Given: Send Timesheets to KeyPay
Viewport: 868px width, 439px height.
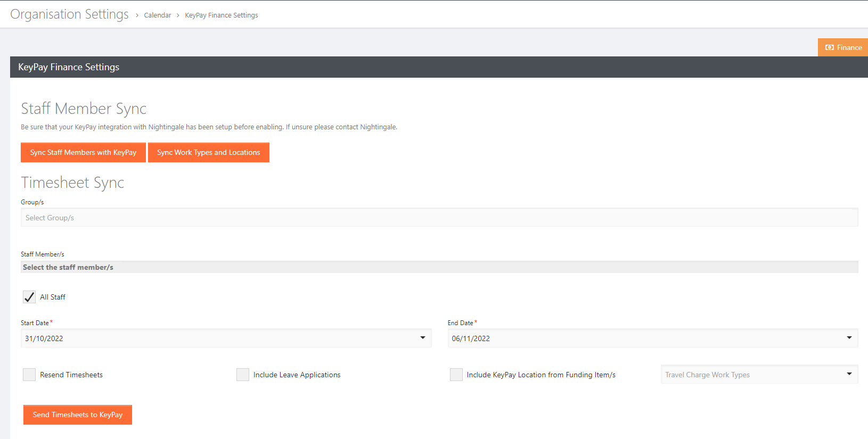Looking at the screenshot, I should [x=78, y=415].
